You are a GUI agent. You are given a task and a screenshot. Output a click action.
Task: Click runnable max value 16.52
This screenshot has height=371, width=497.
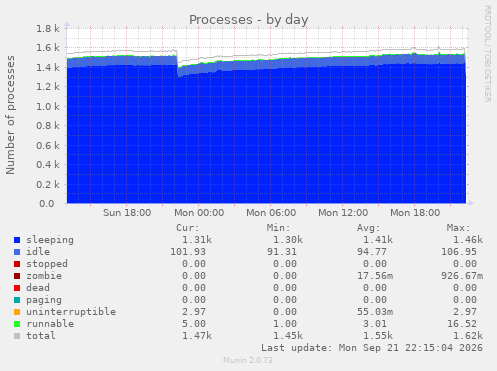point(462,324)
